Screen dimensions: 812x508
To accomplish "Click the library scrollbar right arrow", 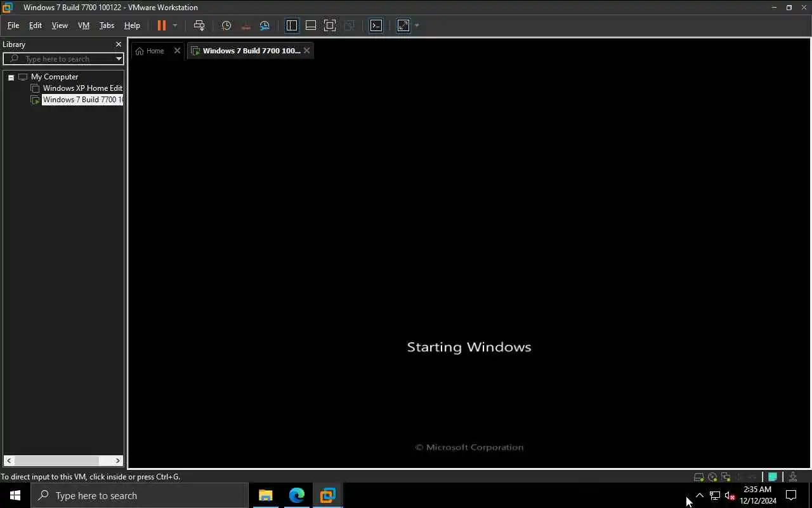I will pos(118,460).
